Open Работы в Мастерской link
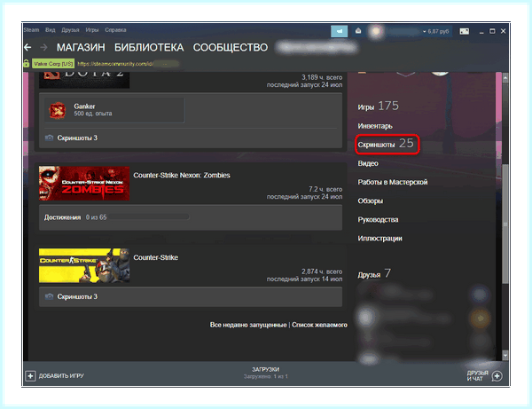Image resolution: width=532 pixels, height=409 pixels. [x=393, y=182]
